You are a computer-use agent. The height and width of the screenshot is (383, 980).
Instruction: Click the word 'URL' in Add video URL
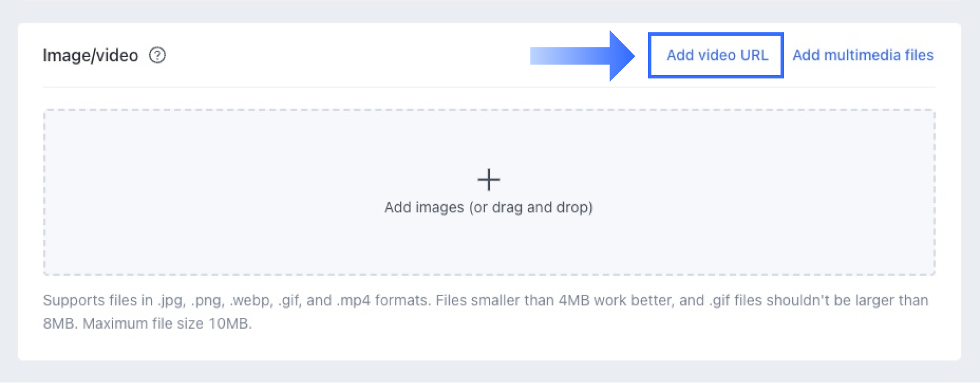(754, 55)
